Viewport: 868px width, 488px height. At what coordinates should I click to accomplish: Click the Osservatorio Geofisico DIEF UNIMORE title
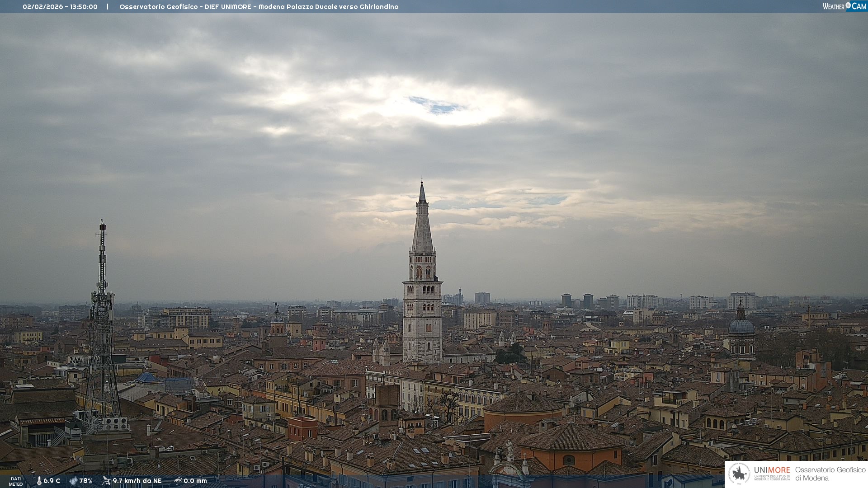259,7
